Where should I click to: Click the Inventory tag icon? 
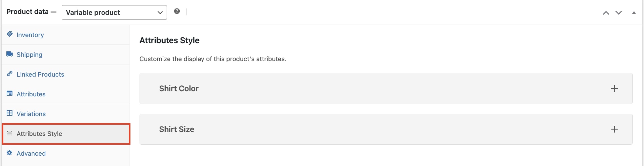click(10, 34)
